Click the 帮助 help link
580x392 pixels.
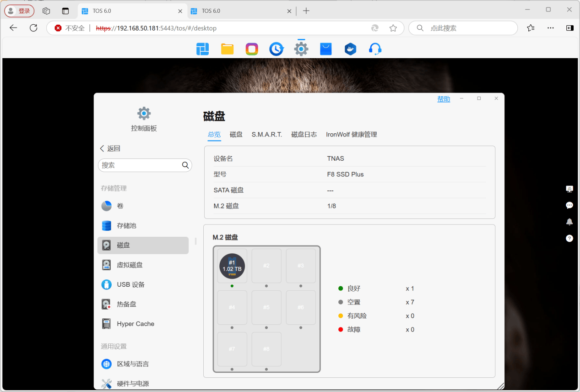coord(444,99)
